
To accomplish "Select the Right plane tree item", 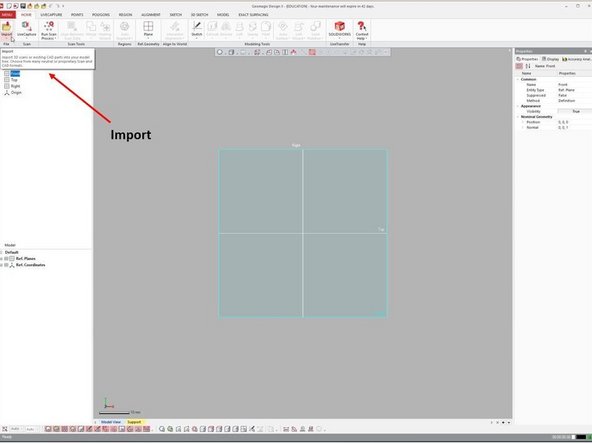I will [x=15, y=86].
